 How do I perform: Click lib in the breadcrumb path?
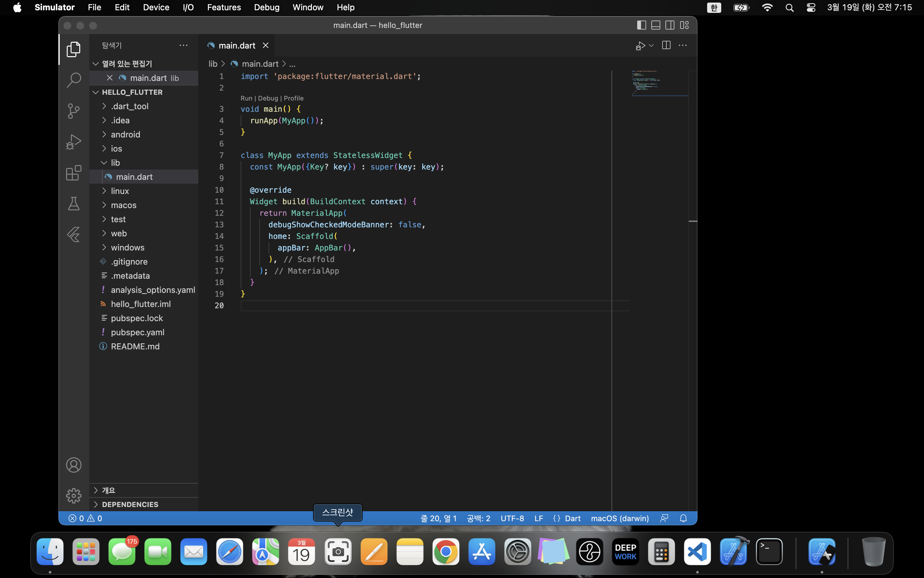pyautogui.click(x=213, y=64)
